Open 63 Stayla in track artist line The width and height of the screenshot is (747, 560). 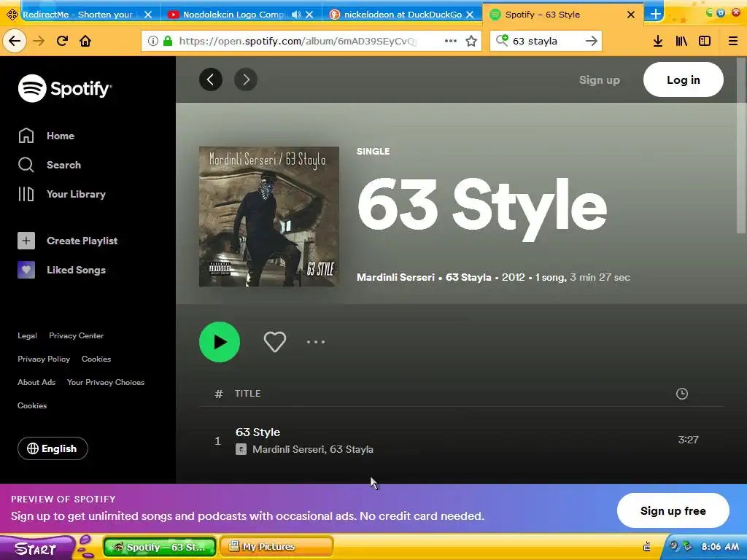click(x=352, y=449)
